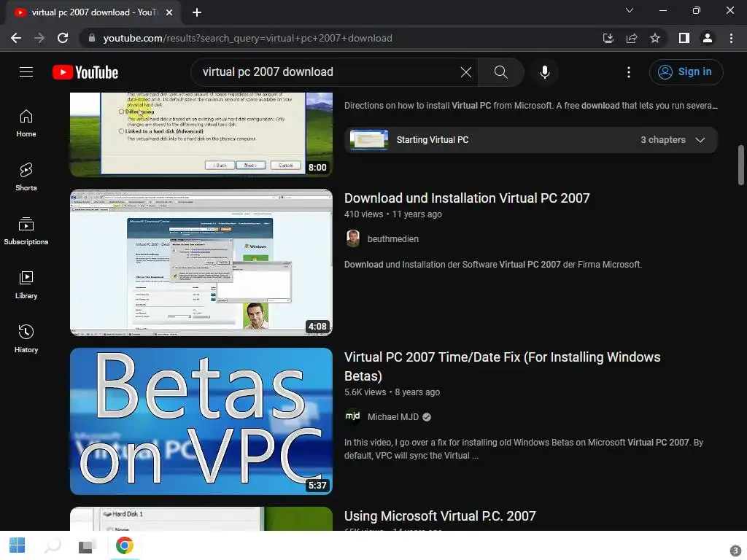Open the Betas on VPC thumbnail

[201, 421]
